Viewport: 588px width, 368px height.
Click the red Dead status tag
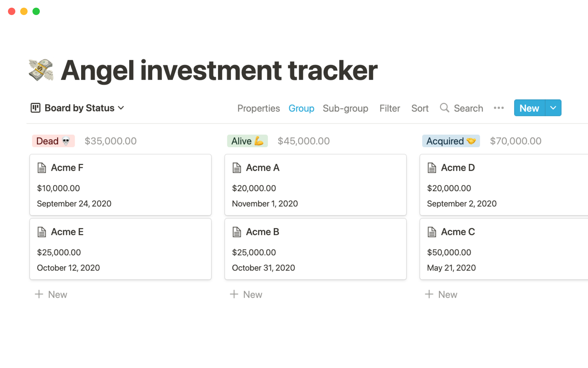coord(53,141)
